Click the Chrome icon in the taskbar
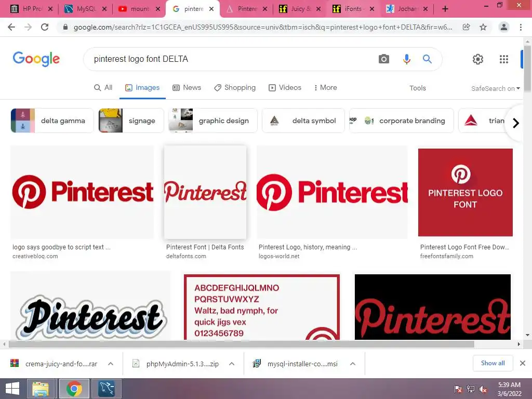 74,389
